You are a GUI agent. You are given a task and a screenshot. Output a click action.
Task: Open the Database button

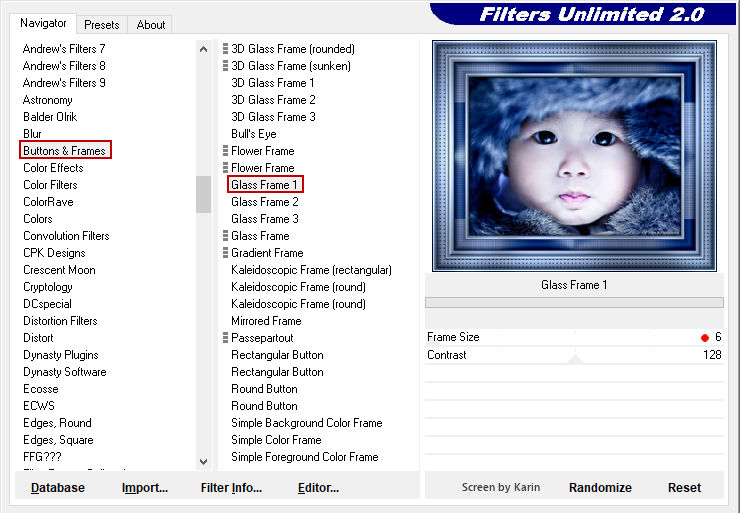[x=58, y=488]
